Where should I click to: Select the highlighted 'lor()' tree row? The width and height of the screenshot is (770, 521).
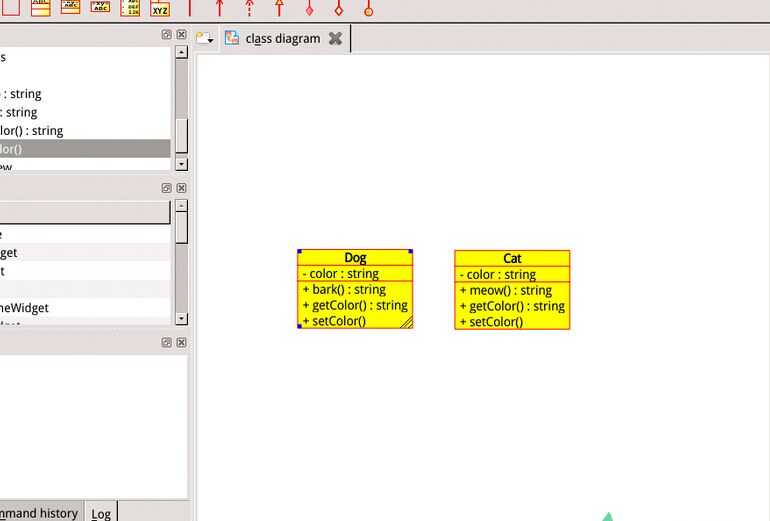click(85, 149)
